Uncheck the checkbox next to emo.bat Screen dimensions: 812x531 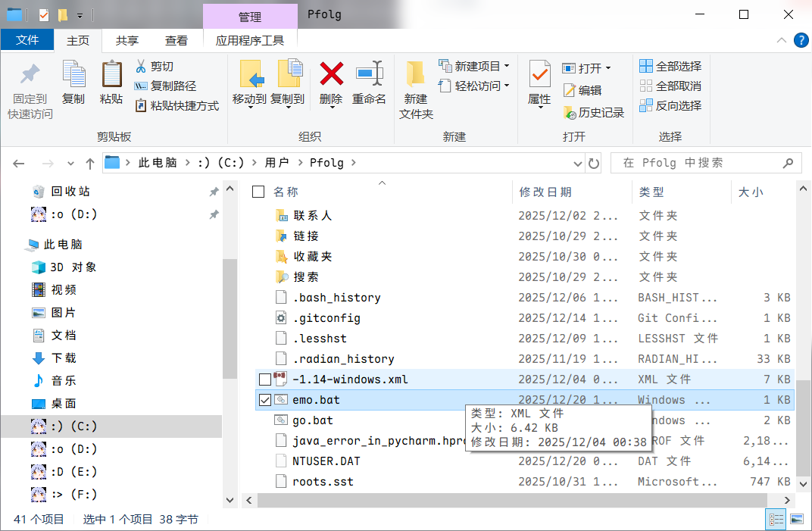[264, 399]
